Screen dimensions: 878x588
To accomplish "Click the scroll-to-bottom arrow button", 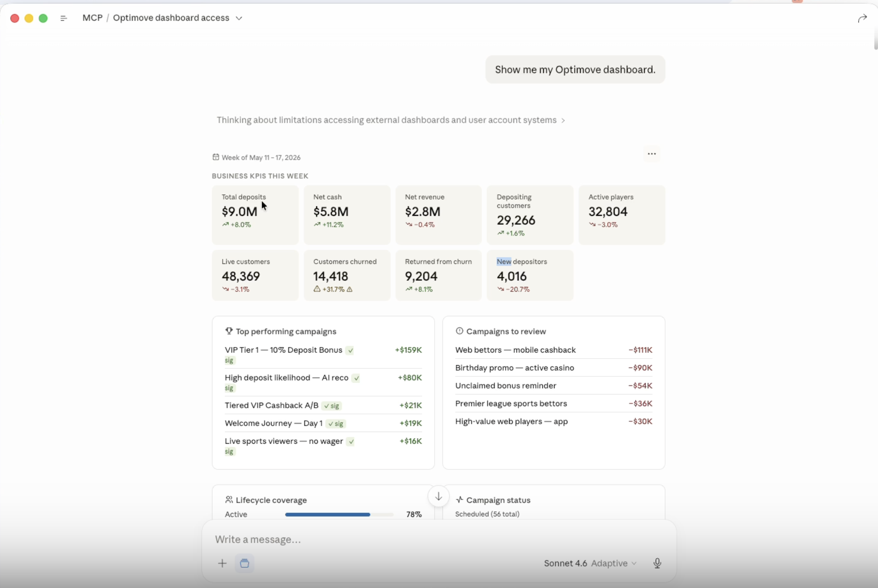I will [438, 496].
